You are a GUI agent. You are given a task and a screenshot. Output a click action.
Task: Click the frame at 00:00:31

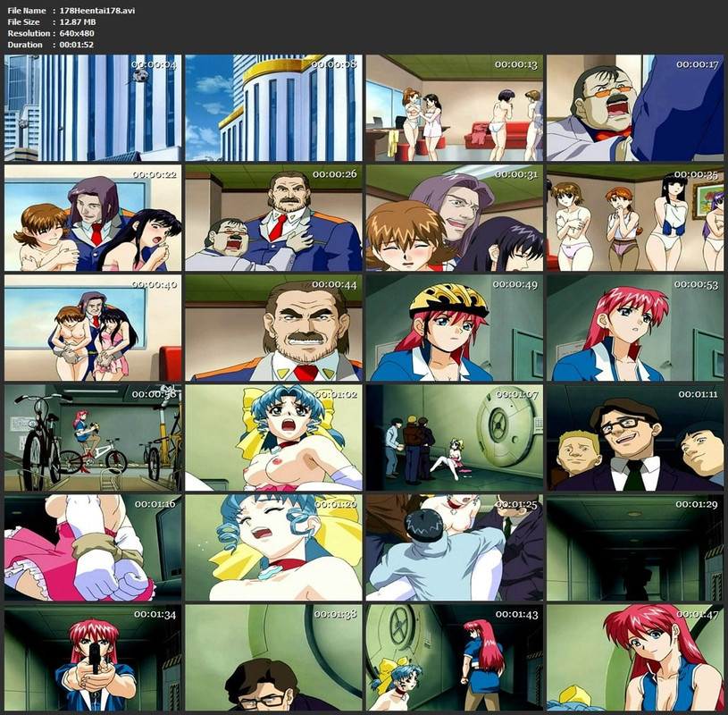tap(454, 218)
